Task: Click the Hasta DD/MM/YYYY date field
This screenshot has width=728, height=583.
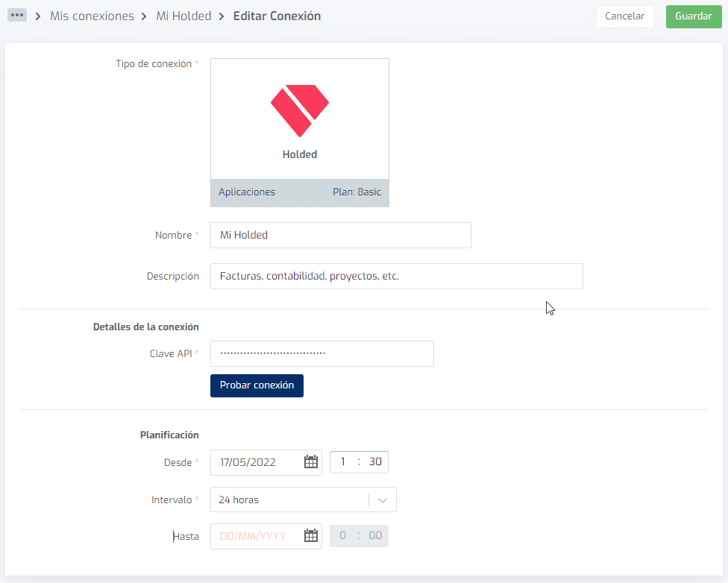Action: point(266,536)
